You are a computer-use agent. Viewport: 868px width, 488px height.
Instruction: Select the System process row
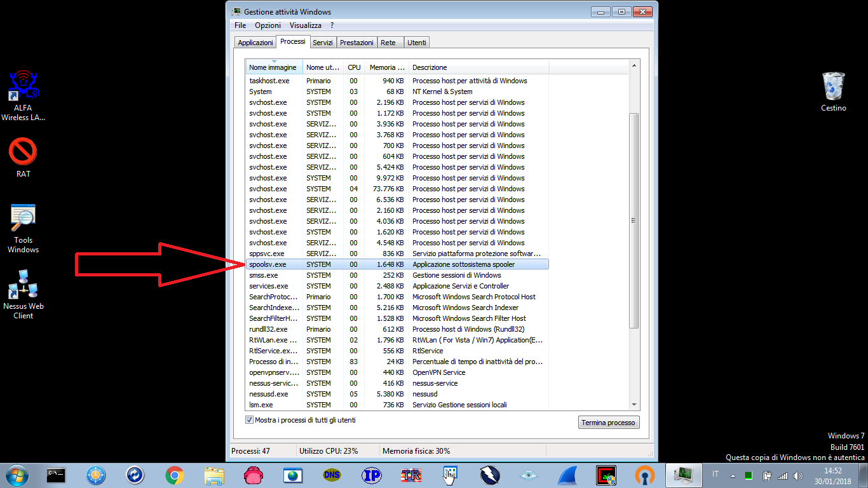397,91
